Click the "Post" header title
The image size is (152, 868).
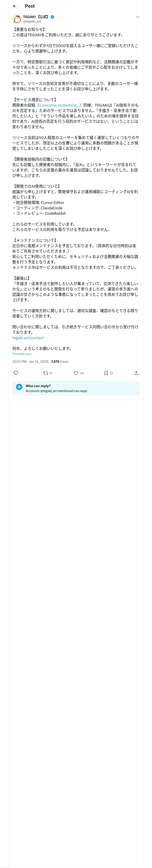click(30, 6)
